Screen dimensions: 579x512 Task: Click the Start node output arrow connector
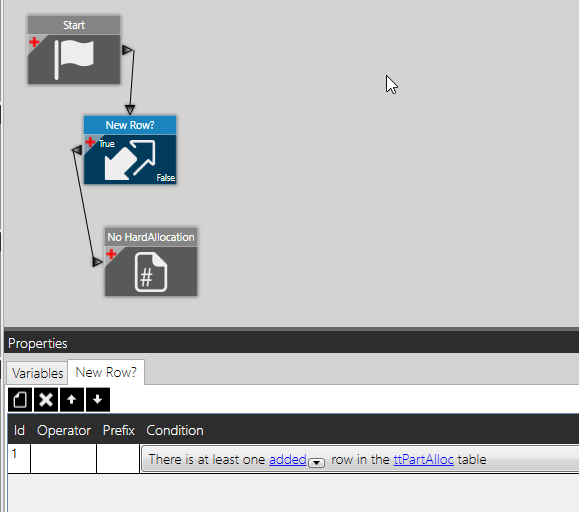(x=127, y=50)
